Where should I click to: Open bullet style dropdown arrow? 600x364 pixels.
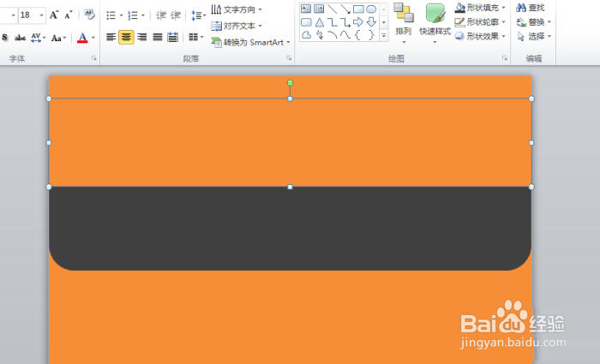[121, 15]
